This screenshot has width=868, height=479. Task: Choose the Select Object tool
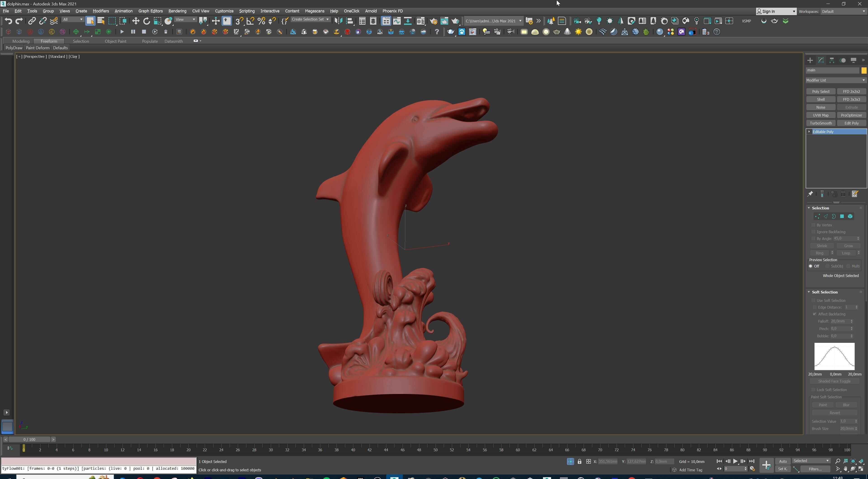point(90,21)
